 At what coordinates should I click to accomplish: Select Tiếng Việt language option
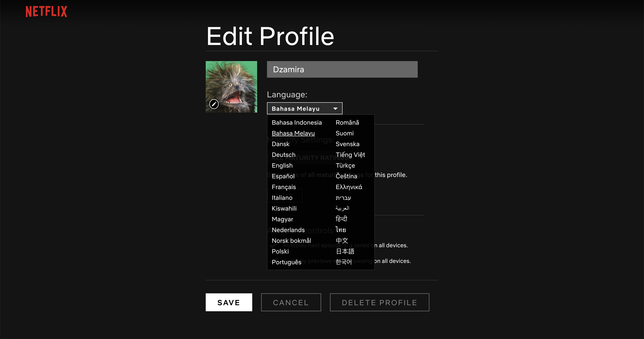click(350, 155)
